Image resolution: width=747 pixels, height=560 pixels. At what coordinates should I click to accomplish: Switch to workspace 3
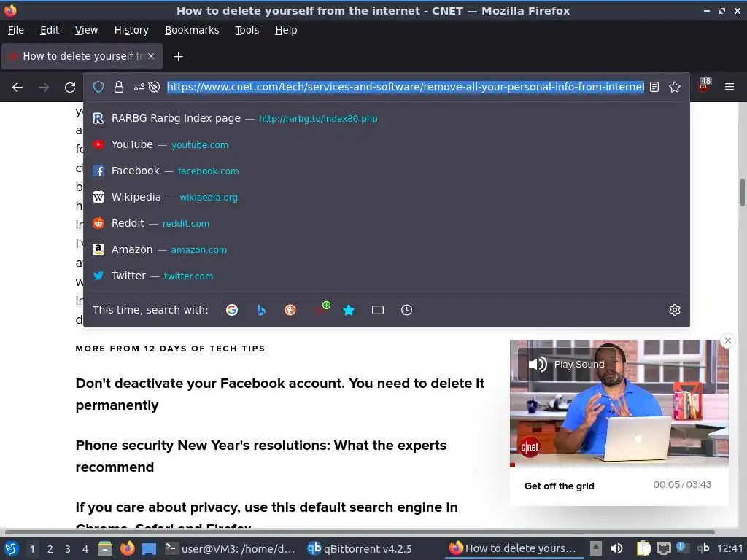coord(68,549)
